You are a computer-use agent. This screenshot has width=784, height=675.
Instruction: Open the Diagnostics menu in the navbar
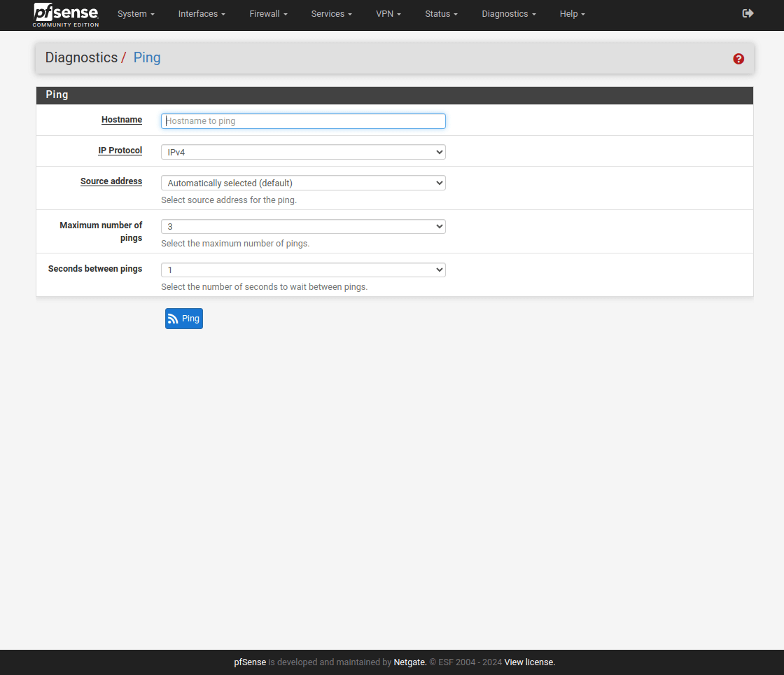(x=509, y=14)
